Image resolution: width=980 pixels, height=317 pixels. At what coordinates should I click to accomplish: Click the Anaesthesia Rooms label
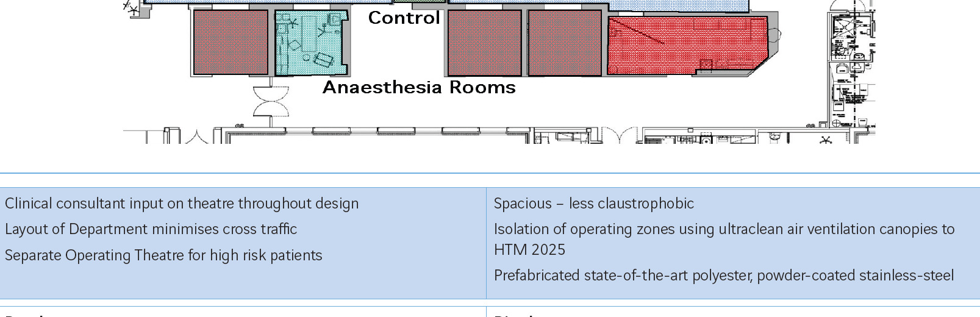[x=419, y=87]
